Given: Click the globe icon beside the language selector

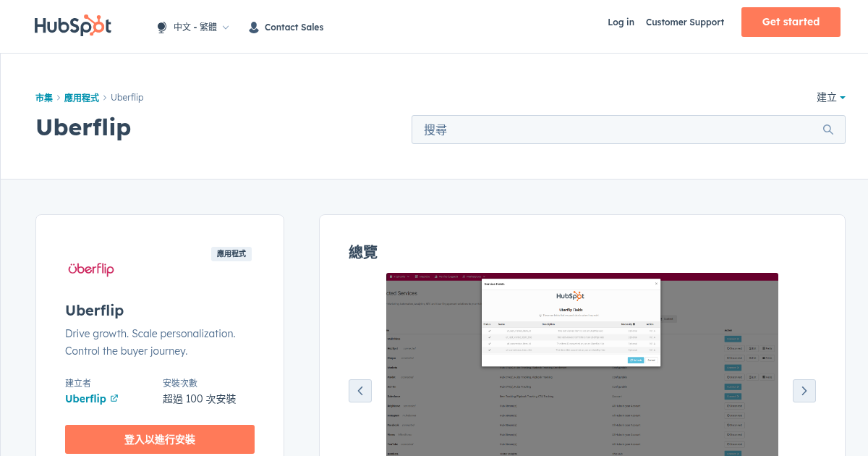Looking at the screenshot, I should pyautogui.click(x=161, y=26).
